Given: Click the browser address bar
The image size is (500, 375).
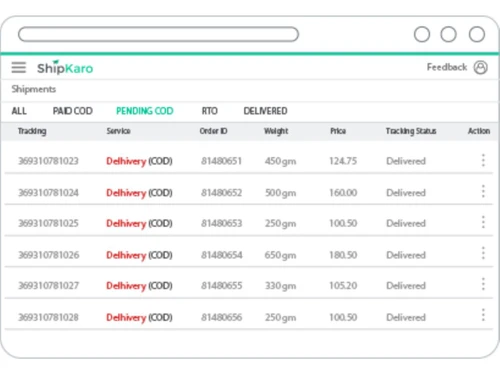Looking at the screenshot, I should click(158, 34).
